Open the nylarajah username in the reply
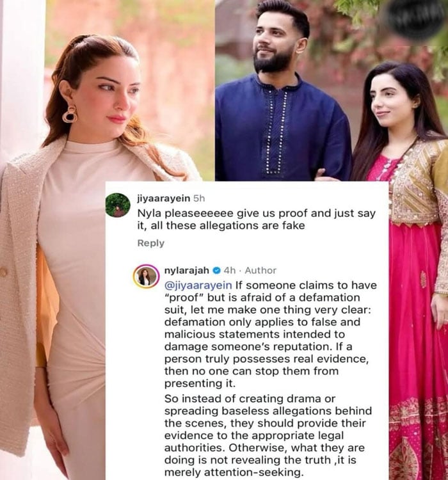The height and width of the screenshot is (480, 448). click(x=187, y=270)
